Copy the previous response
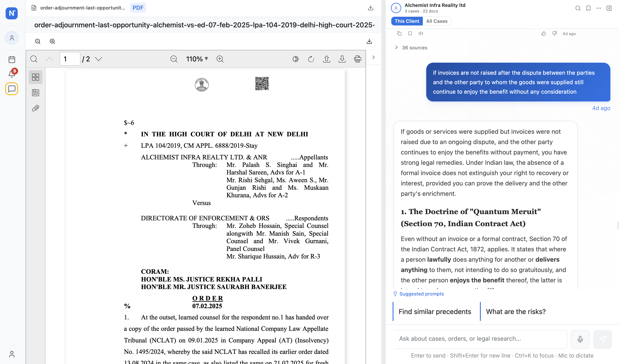Screen dimensions: 619x364 399,33
